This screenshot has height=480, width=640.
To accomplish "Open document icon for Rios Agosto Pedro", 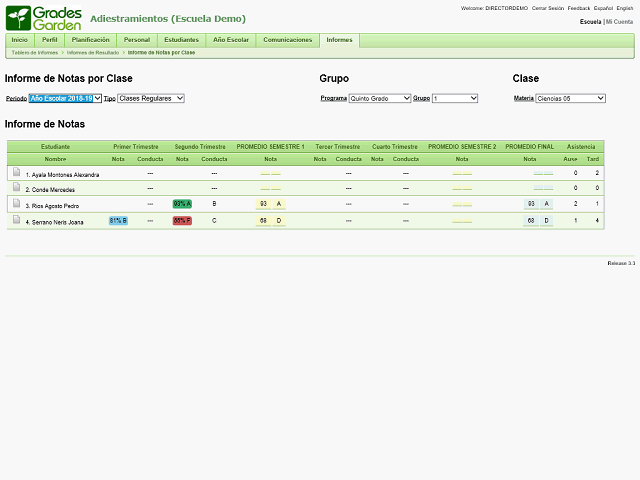I will point(16,203).
